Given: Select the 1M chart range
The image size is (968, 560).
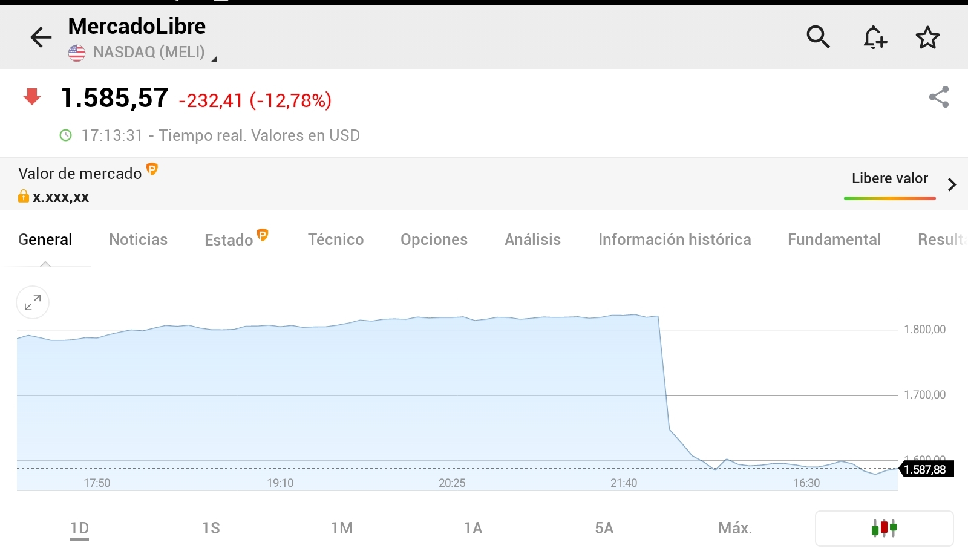Looking at the screenshot, I should click(x=342, y=529).
